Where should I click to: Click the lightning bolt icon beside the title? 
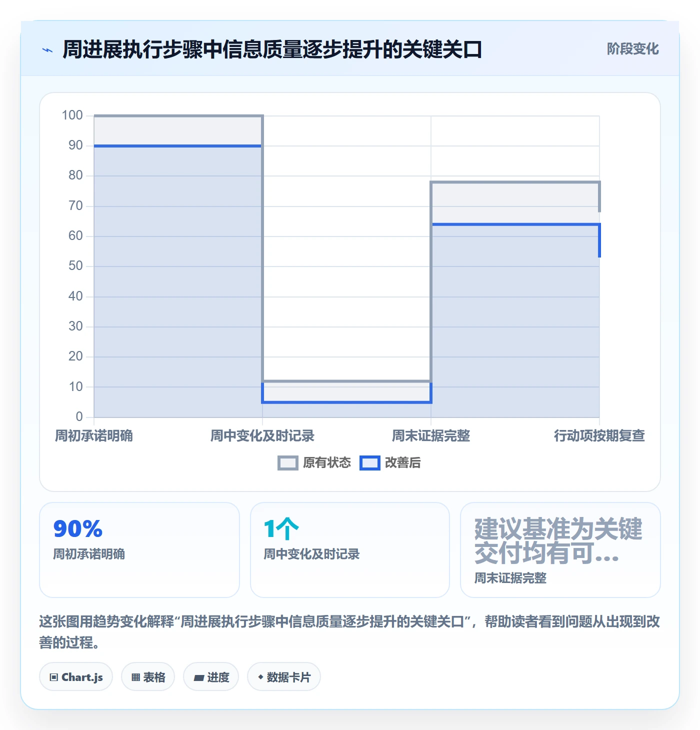tap(47, 50)
